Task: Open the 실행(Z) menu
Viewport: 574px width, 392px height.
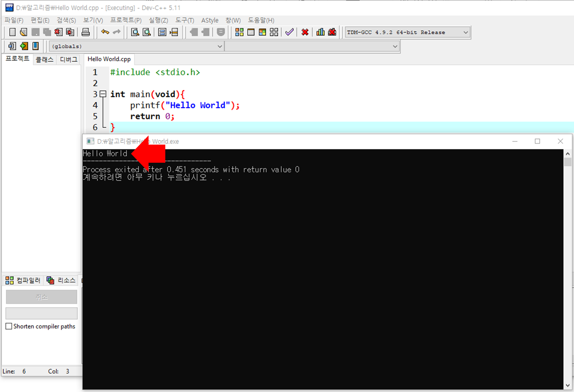Action: tap(158, 20)
